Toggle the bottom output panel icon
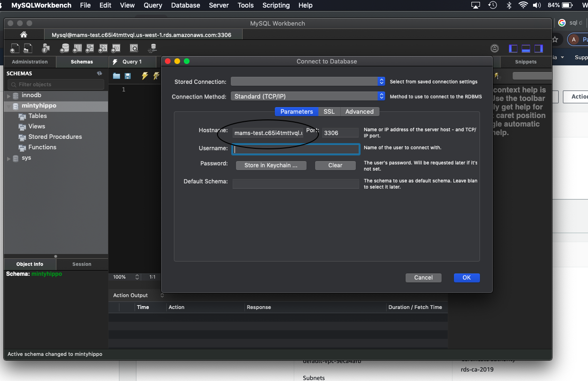This screenshot has height=381, width=588. pos(526,48)
